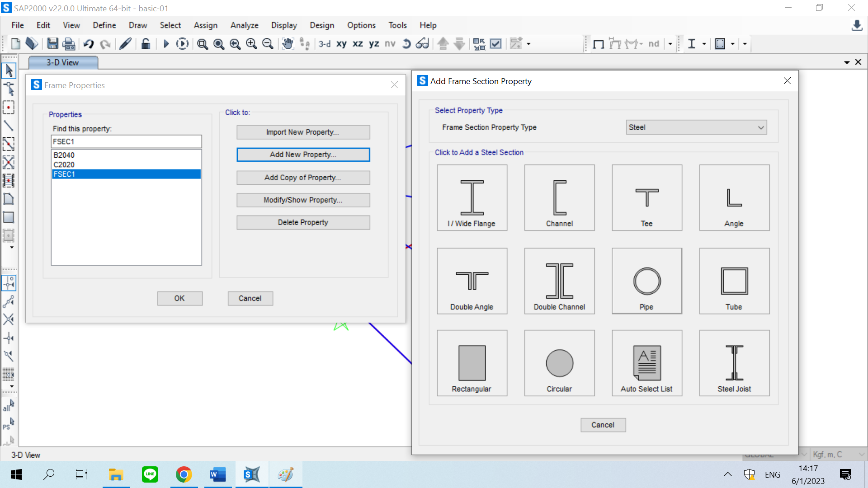Expand Frame Section Property Type dropdown
Viewport: 868px width, 488px height.
point(761,127)
